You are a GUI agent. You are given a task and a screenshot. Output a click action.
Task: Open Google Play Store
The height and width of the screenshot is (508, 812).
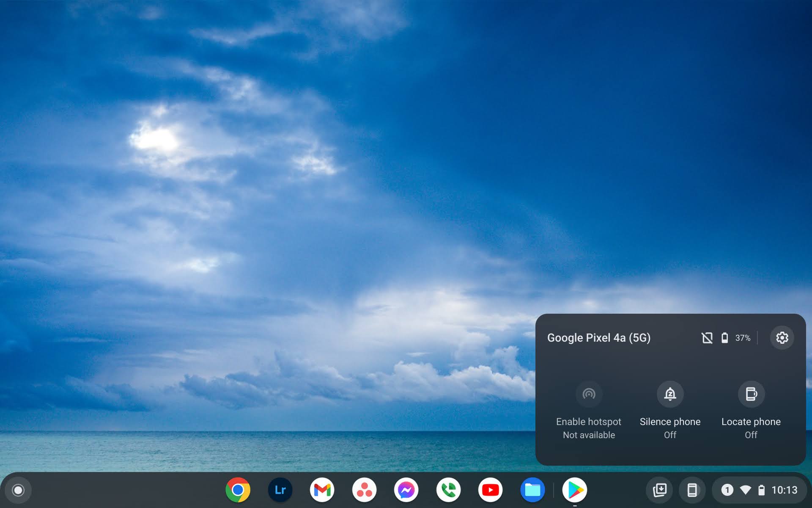tap(574, 490)
